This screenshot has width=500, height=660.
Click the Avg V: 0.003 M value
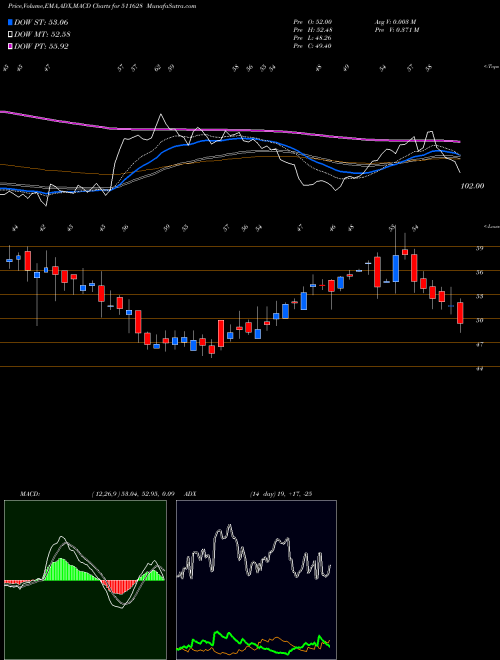coord(395,22)
